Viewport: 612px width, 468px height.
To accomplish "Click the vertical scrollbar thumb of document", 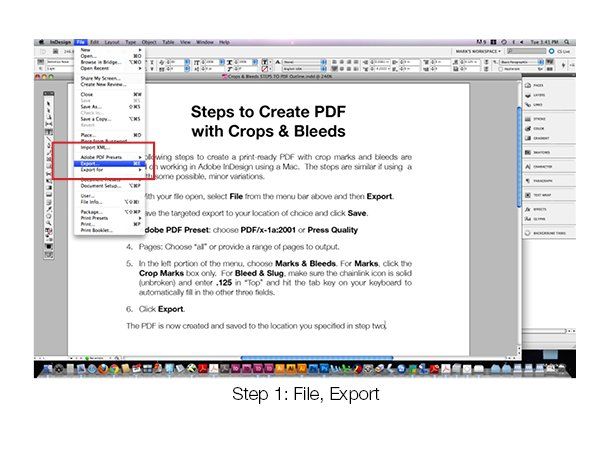I will pyautogui.click(x=519, y=156).
